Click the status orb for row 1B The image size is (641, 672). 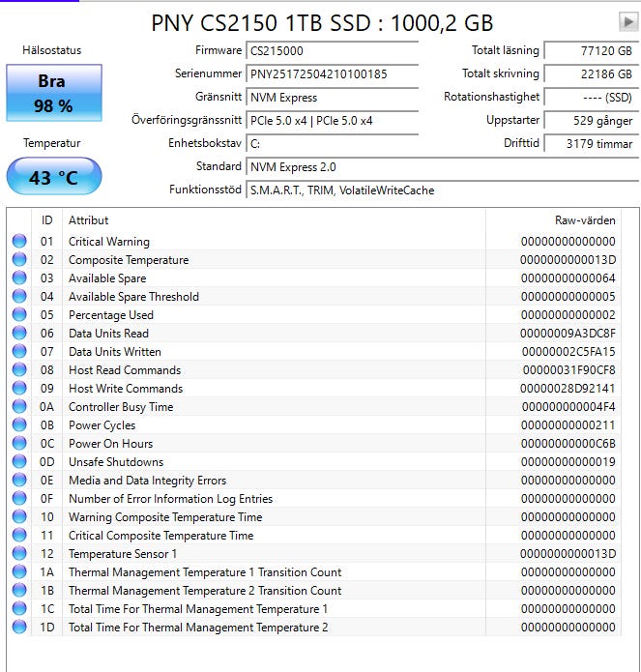[19, 590]
